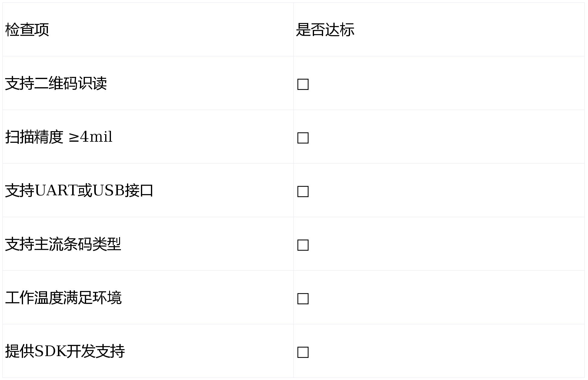This screenshot has width=588, height=380.
Task: Check the box for 支持二维码识读
Action: 303,84
